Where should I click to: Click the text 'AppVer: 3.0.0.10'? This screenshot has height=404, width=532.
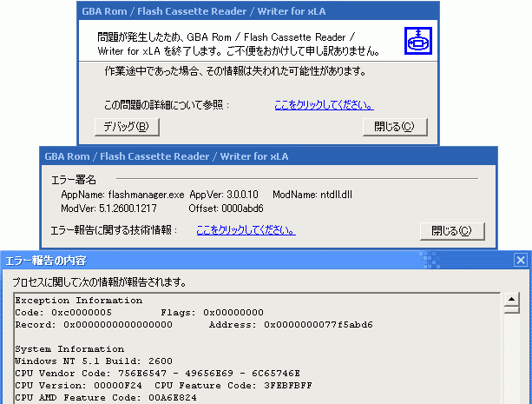coord(224,195)
